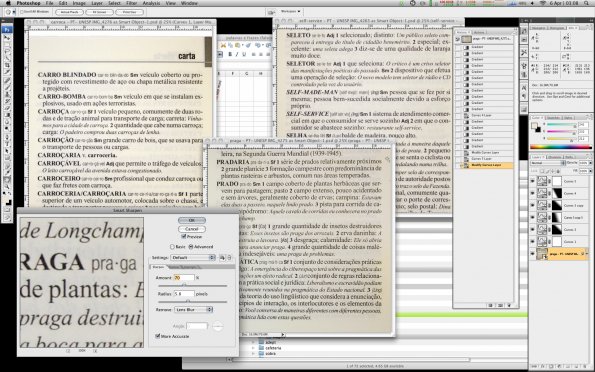Hide the Curves 1 layer
595x372 pixels.
click(532, 242)
